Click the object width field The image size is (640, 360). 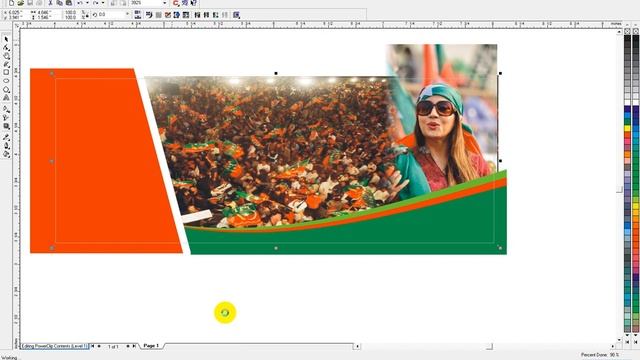coord(44,13)
